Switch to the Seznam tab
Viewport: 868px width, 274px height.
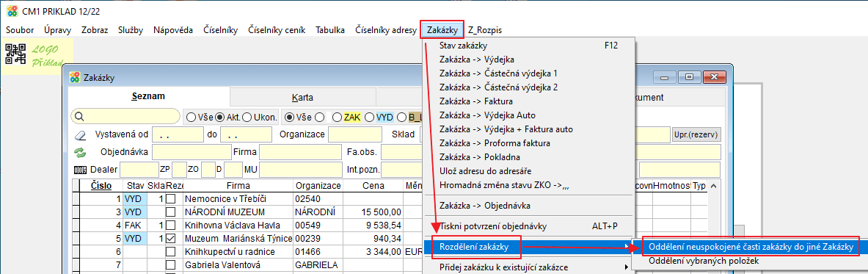click(x=148, y=96)
